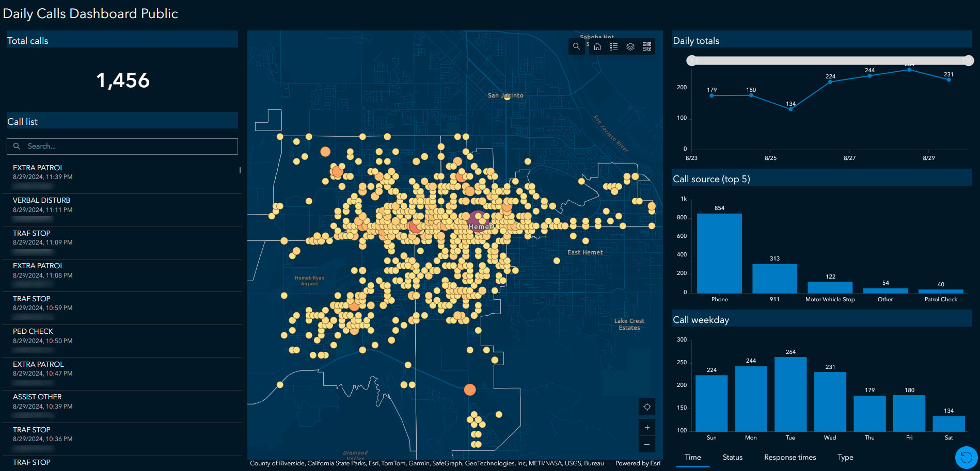Open the basemap gallery icon

(647, 46)
